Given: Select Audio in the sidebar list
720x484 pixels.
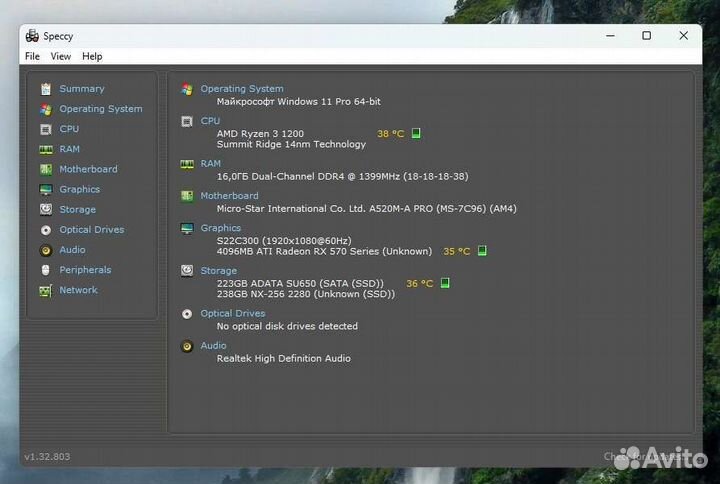Looking at the screenshot, I should point(73,250).
